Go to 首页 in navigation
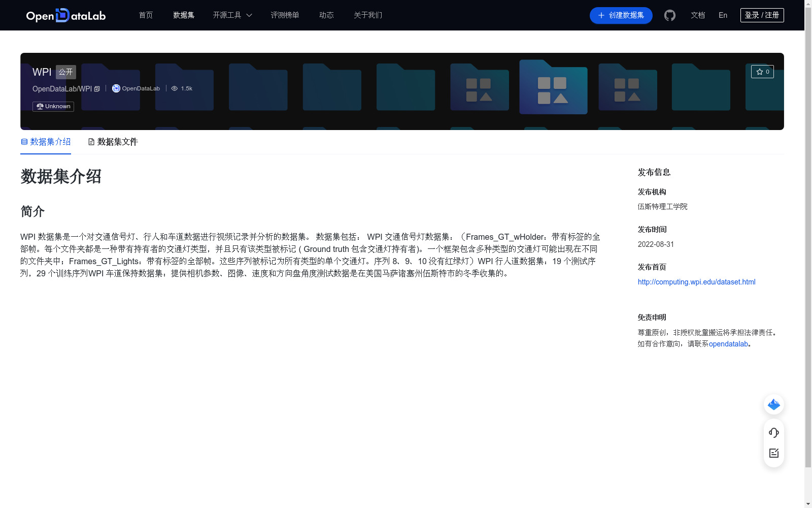 click(x=146, y=15)
